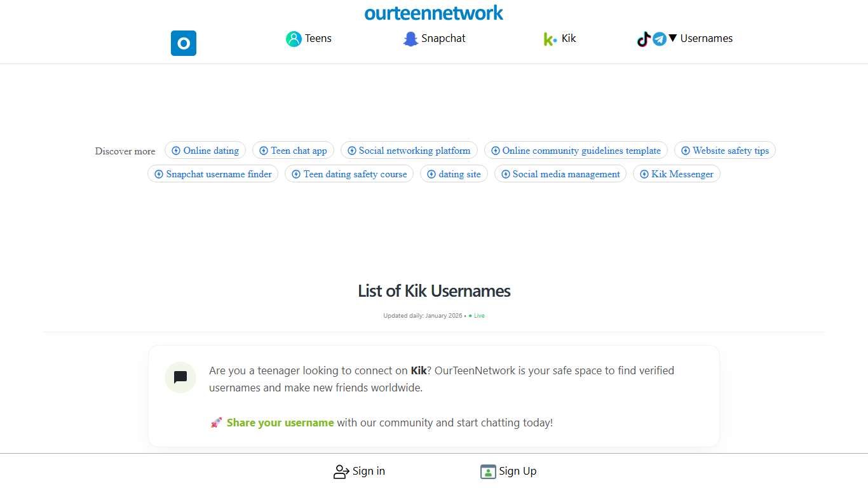Click the plus icon on Website safety tips tag

(686, 151)
